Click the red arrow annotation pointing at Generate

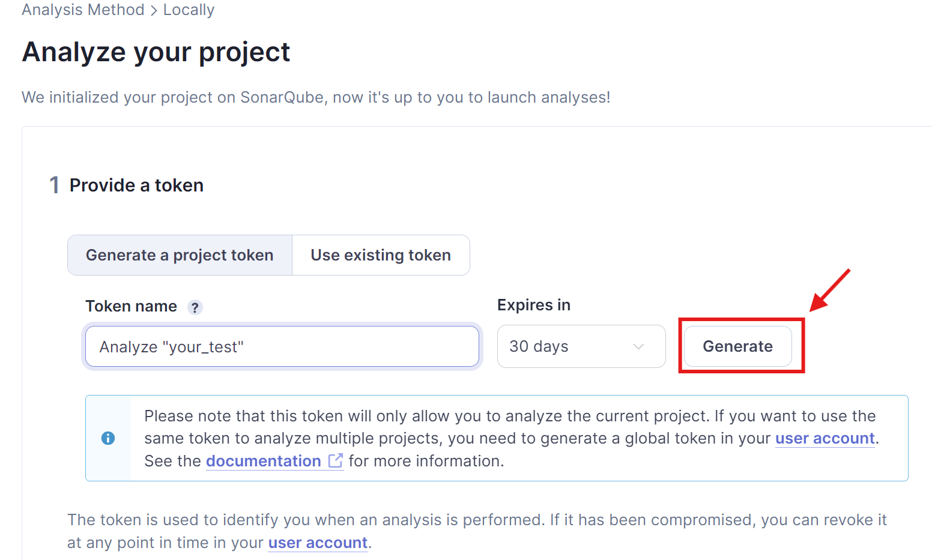[x=831, y=290]
